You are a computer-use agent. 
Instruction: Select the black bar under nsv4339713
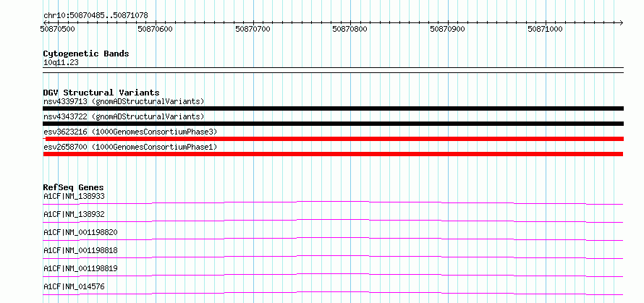(x=333, y=108)
